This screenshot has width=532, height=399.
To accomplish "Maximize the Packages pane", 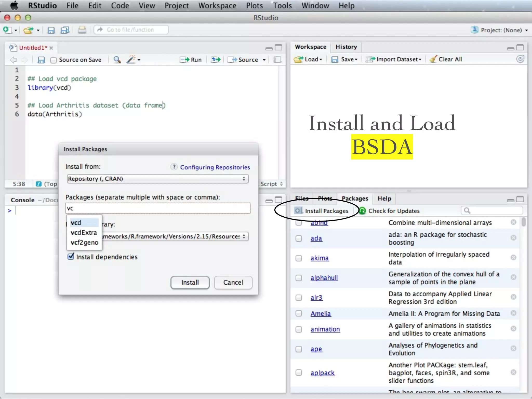I will (x=520, y=199).
